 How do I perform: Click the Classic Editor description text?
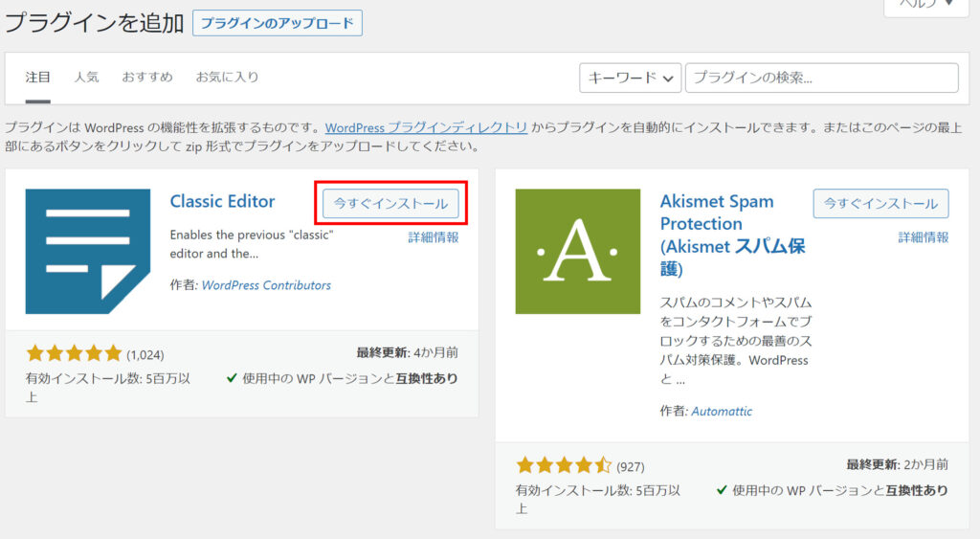(252, 244)
